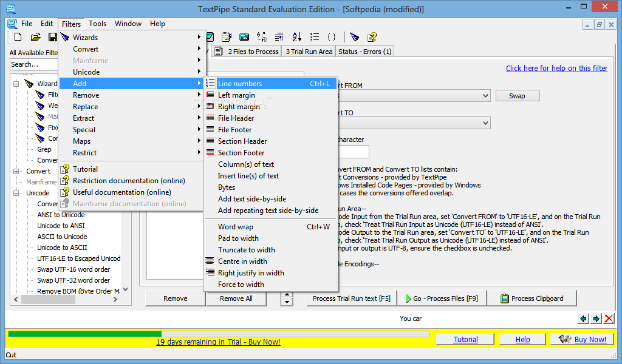Screen dimensions: 622x364
Task: Open the Special submenu
Action: [132, 129]
